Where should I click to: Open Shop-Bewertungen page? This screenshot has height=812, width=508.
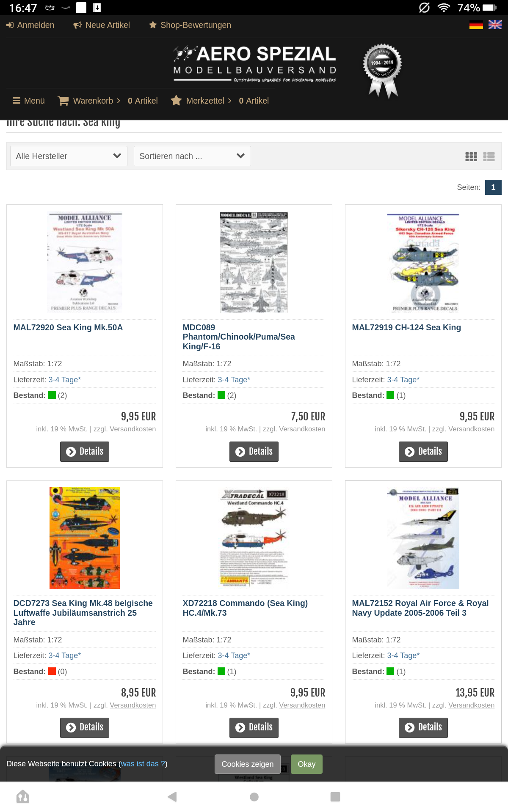[x=190, y=25]
